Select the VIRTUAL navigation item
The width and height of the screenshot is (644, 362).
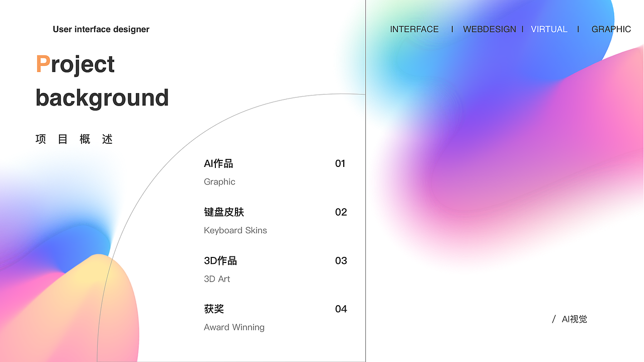(549, 29)
